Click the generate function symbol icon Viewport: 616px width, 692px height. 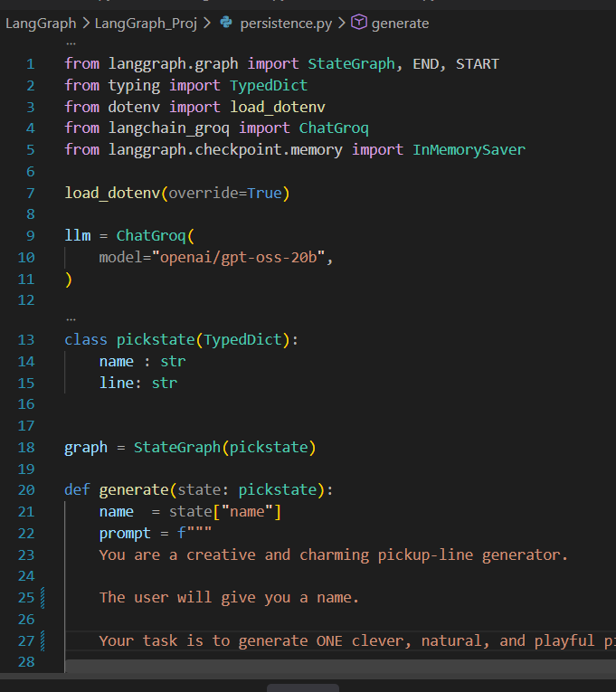[359, 22]
